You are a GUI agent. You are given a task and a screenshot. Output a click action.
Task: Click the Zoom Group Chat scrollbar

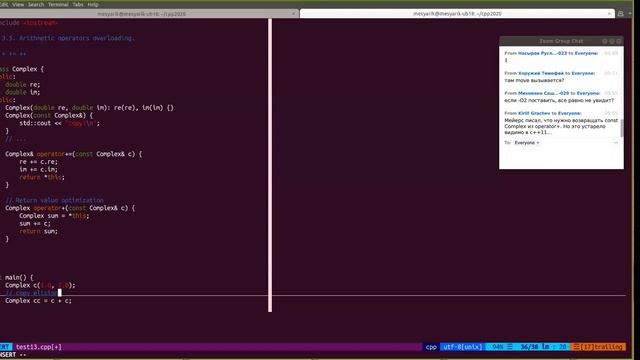click(622, 128)
